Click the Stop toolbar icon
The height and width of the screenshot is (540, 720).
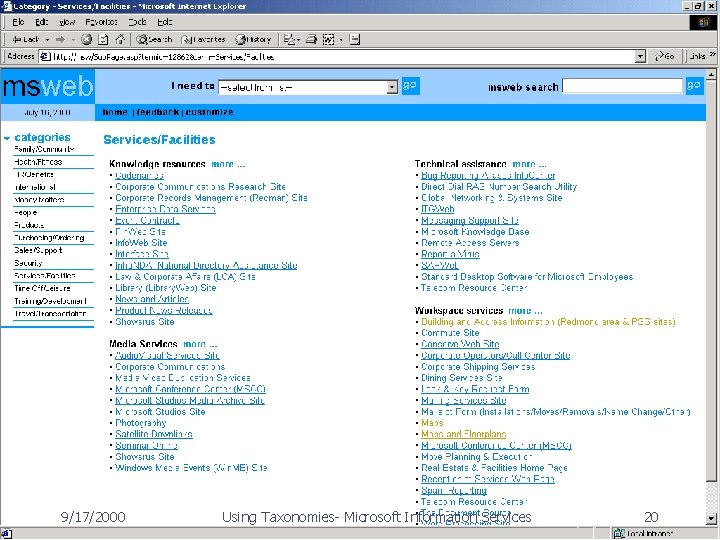86,39
